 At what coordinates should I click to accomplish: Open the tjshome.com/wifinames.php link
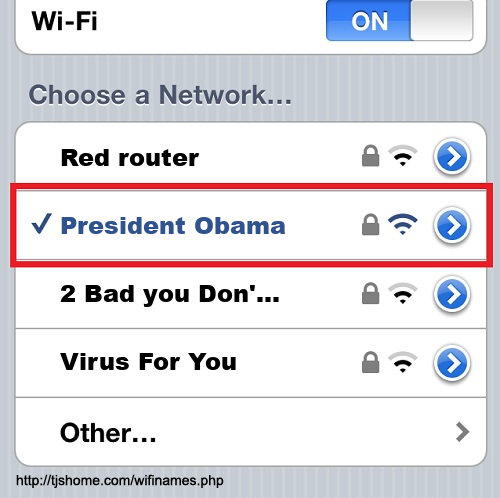(x=120, y=481)
